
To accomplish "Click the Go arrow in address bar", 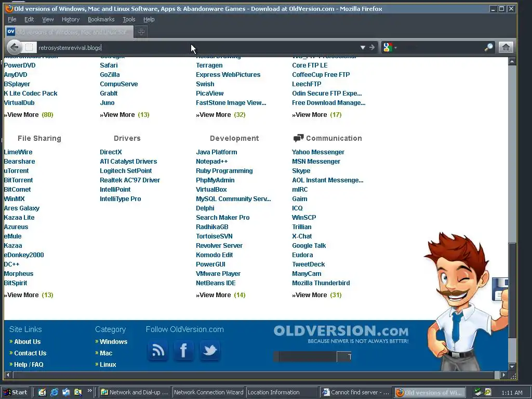I will (x=372, y=47).
